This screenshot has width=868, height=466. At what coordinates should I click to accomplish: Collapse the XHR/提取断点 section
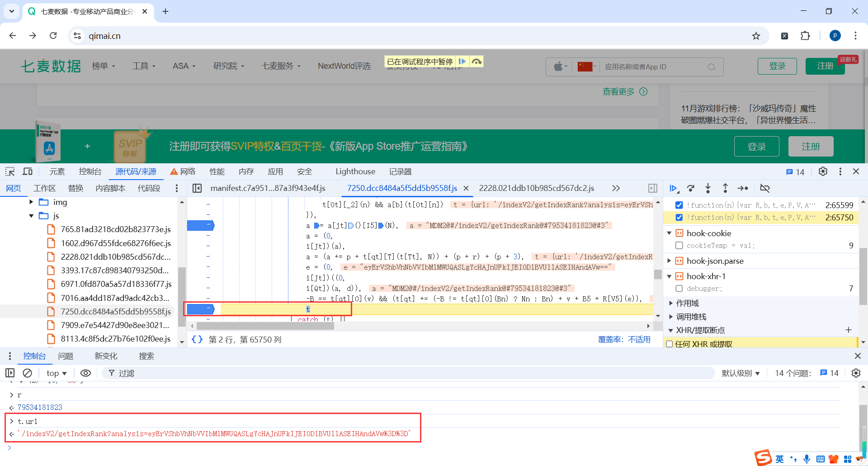pos(671,330)
